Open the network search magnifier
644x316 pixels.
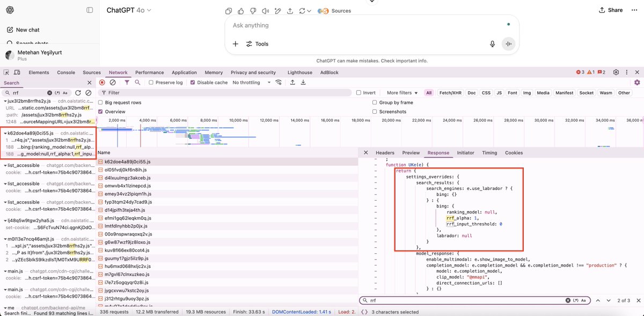tap(137, 82)
